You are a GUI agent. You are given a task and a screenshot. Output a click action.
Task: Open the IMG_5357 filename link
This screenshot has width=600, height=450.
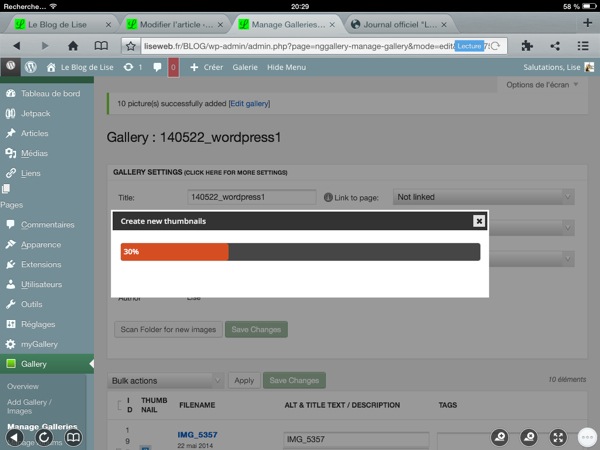[x=198, y=435]
